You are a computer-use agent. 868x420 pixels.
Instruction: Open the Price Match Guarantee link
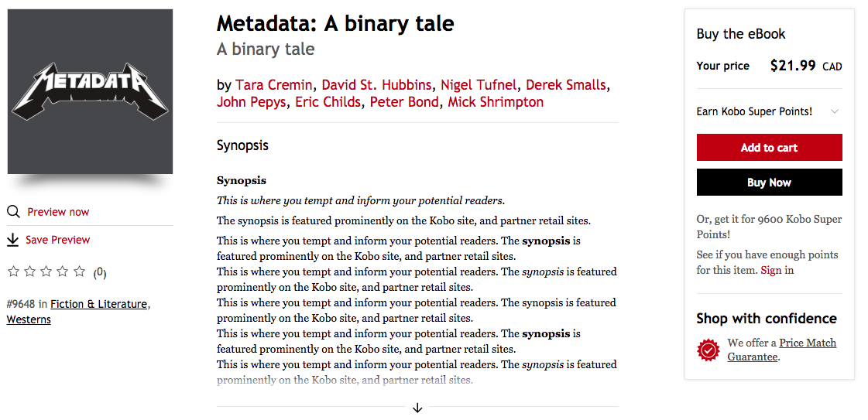click(x=808, y=343)
